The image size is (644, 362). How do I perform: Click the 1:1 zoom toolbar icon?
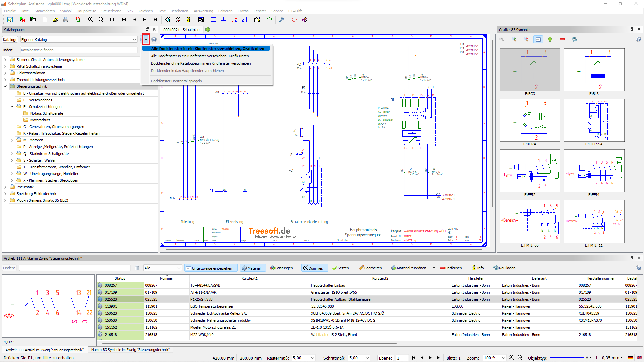pyautogui.click(x=112, y=20)
